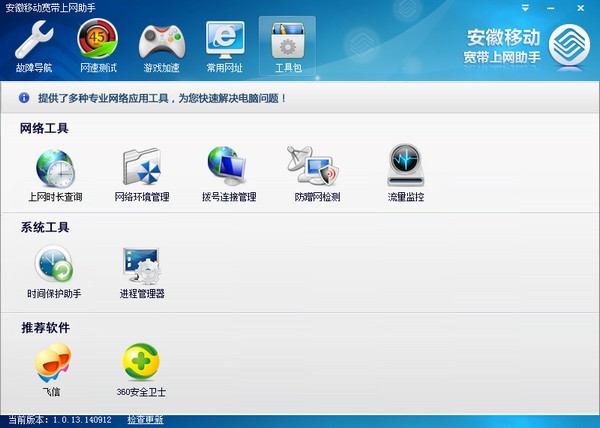Minimize the 宽带上网助手 window
This screenshot has width=600, height=428.
tap(551, 8)
